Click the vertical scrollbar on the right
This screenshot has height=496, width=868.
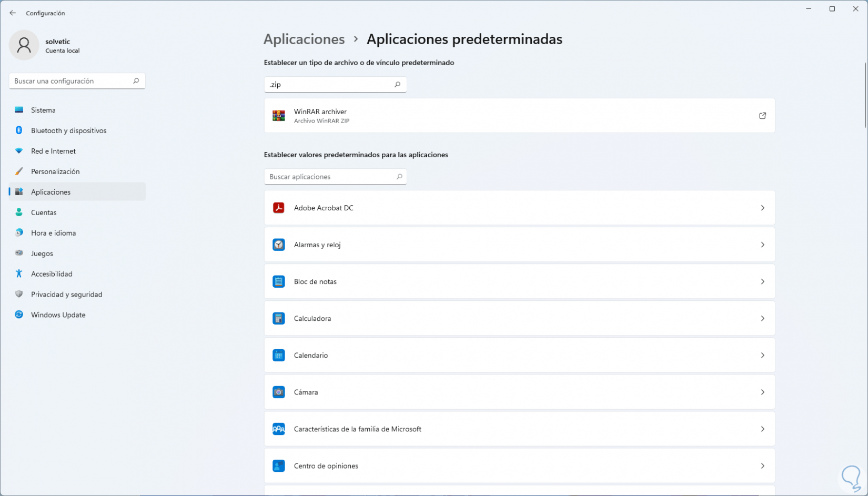pos(865,95)
